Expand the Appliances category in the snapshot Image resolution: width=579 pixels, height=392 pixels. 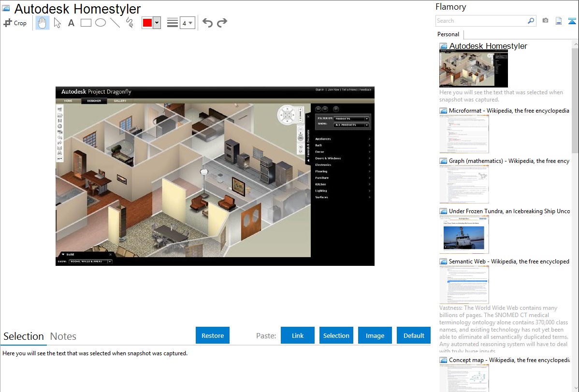pyautogui.click(x=342, y=139)
